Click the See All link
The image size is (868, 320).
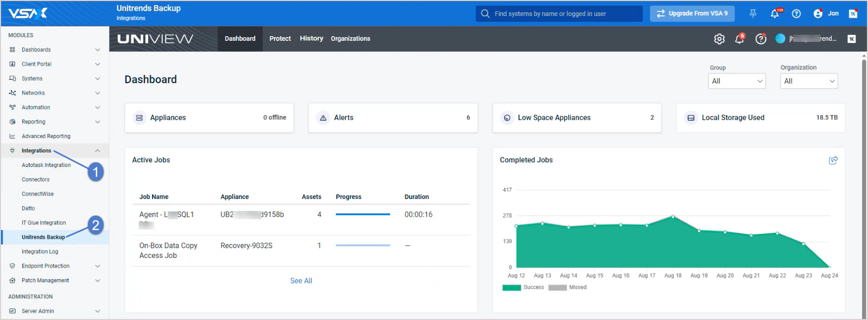pos(301,281)
